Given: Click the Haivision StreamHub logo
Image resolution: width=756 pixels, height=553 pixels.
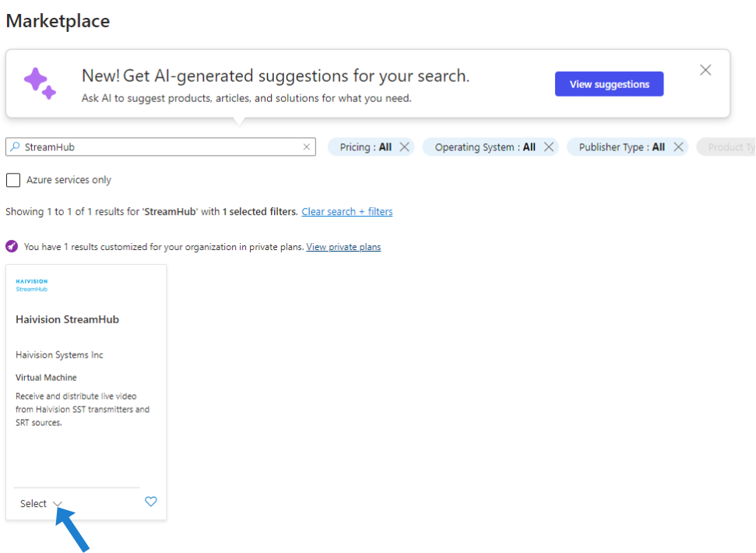Looking at the screenshot, I should tap(32, 285).
